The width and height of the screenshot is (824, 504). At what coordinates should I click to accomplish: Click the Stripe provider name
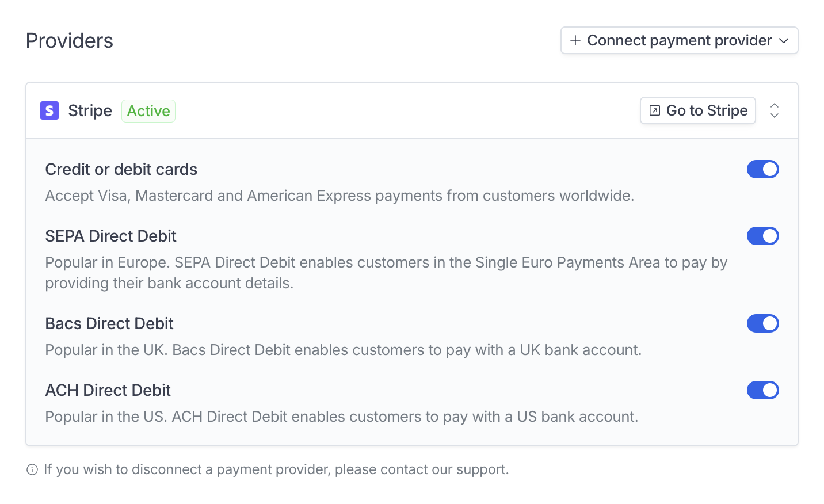[x=90, y=111]
